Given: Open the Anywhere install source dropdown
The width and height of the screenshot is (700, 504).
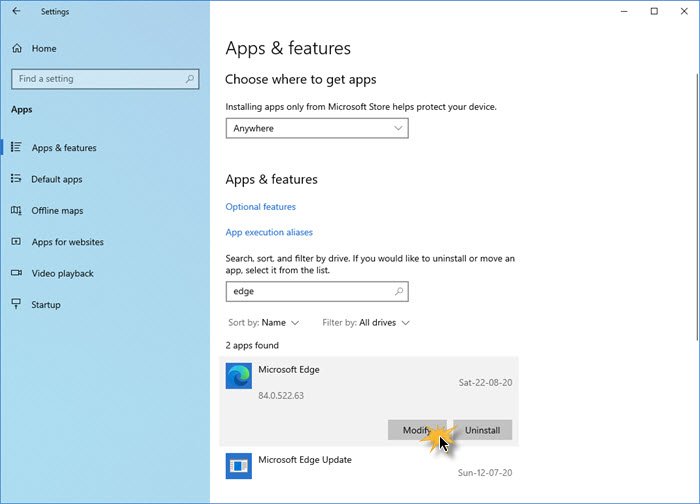Looking at the screenshot, I should (x=317, y=129).
